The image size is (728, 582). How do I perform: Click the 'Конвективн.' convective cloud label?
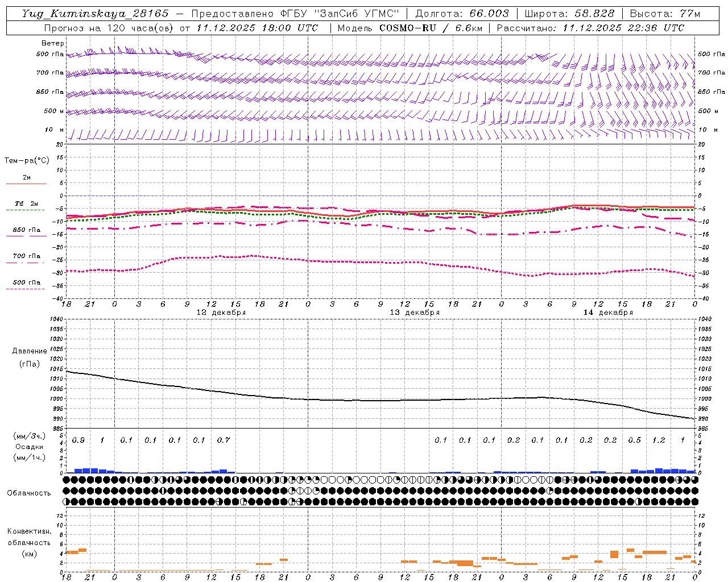[x=30, y=531]
